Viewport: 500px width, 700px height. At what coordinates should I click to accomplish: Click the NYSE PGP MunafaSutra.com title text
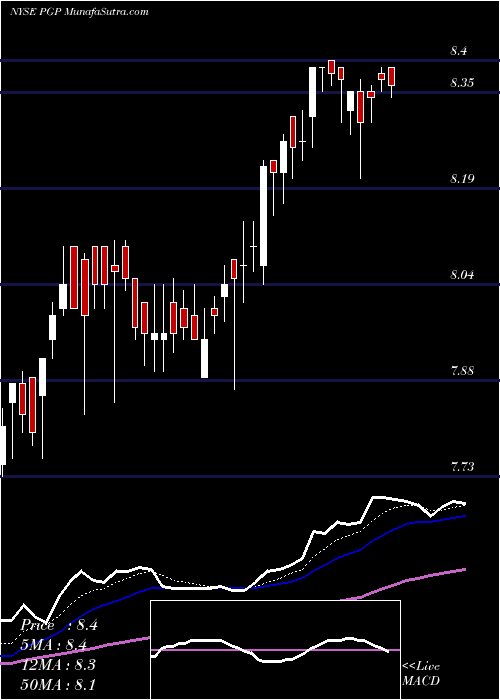click(79, 12)
